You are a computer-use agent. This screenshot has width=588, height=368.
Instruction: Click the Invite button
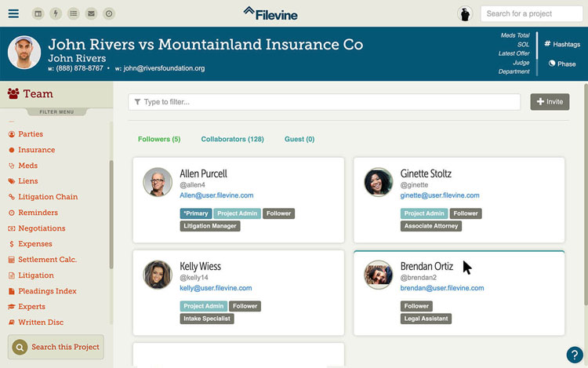[550, 102]
